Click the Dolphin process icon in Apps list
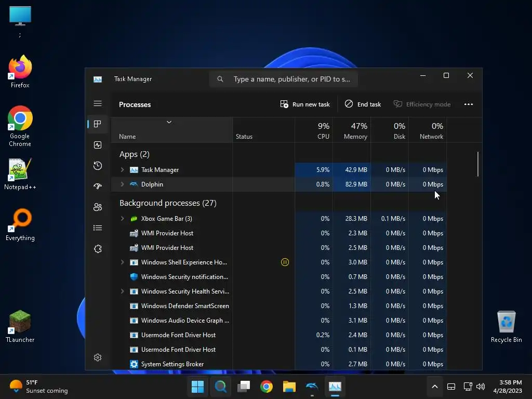This screenshot has height=399, width=532. point(134,184)
